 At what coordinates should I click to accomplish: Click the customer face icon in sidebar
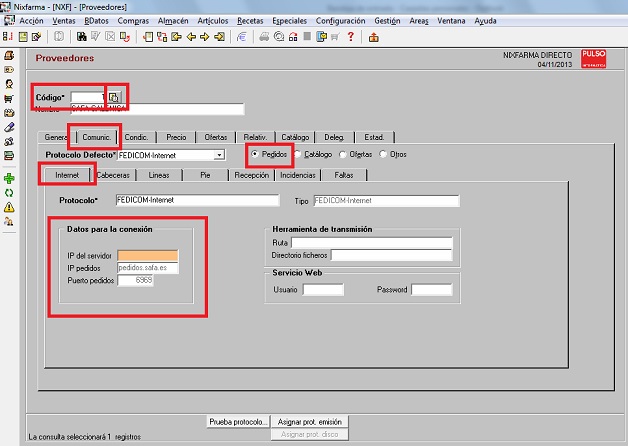[9, 84]
